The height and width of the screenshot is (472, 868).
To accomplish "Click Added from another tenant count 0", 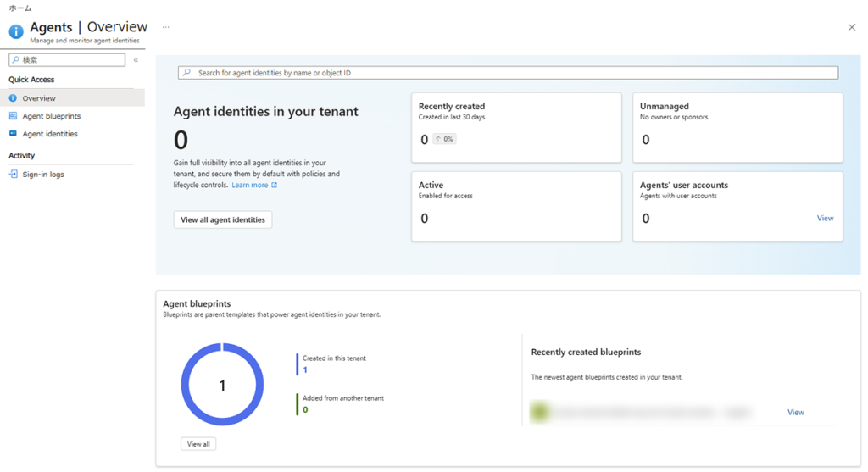I will [305, 409].
